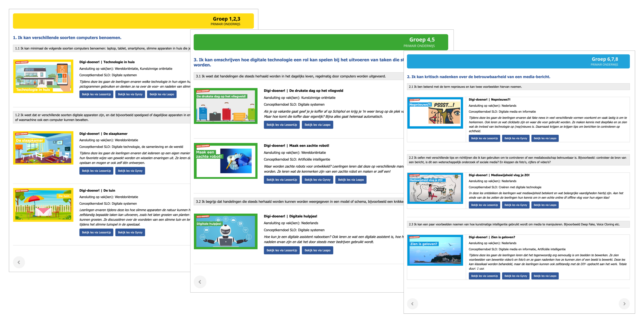View De drukste dag op het vliegveld via LessonUp
This screenshot has height=322, width=644.
click(x=282, y=125)
